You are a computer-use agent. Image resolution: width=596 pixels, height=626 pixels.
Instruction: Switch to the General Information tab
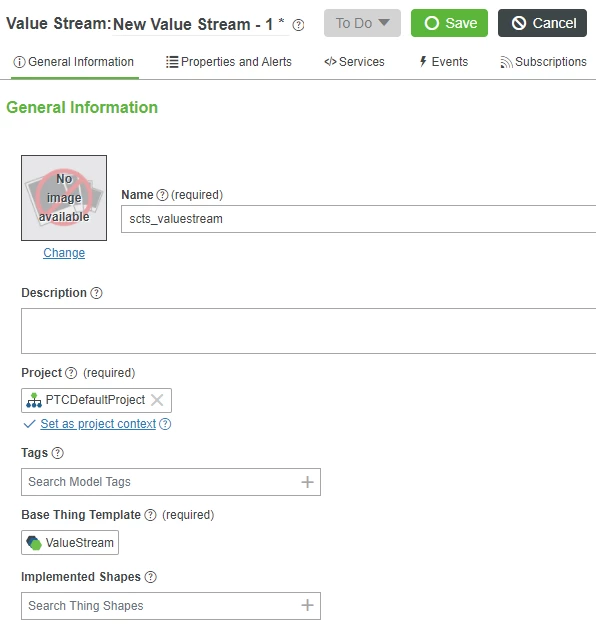click(x=75, y=62)
